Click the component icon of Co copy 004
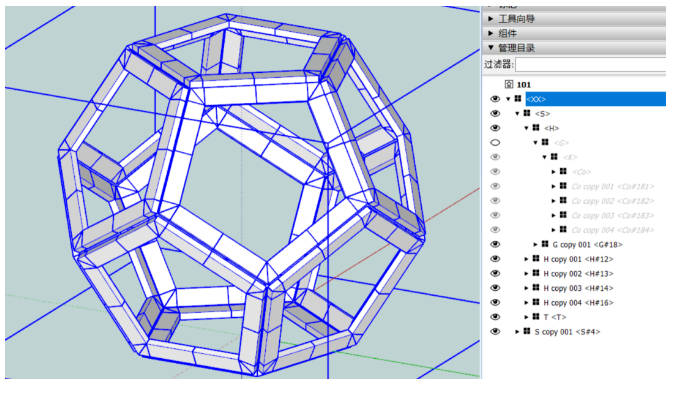 point(563,229)
